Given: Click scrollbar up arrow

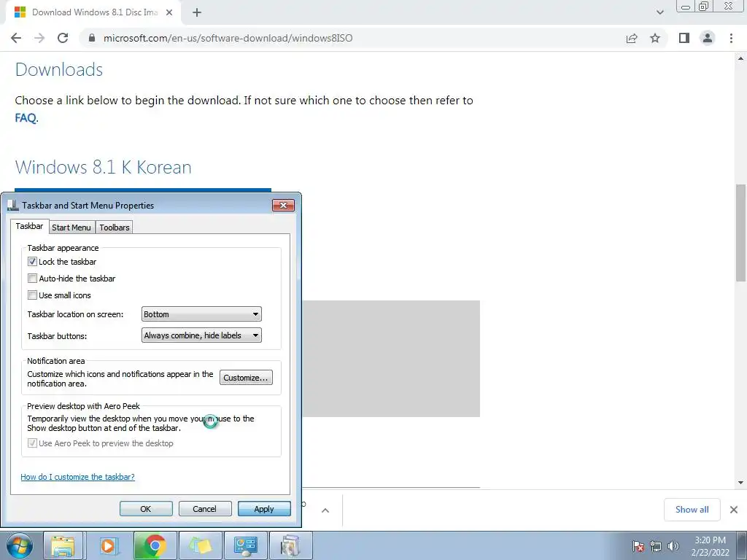Looking at the screenshot, I should tap(741, 58).
